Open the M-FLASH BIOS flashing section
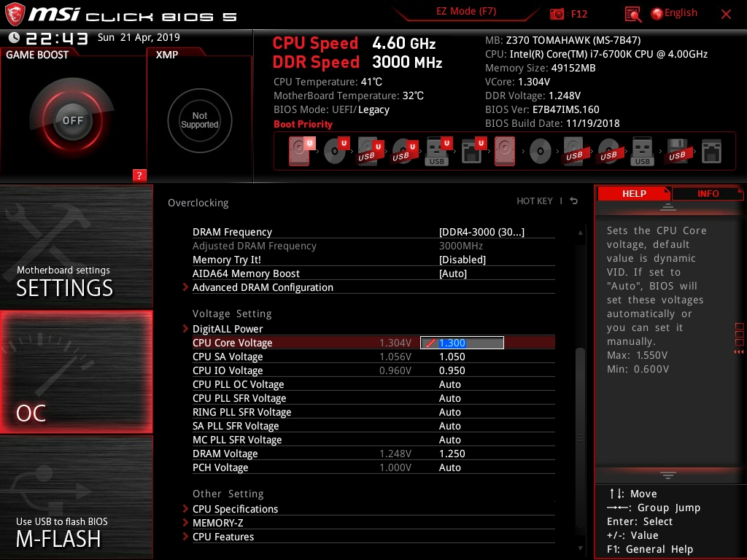 point(76,497)
